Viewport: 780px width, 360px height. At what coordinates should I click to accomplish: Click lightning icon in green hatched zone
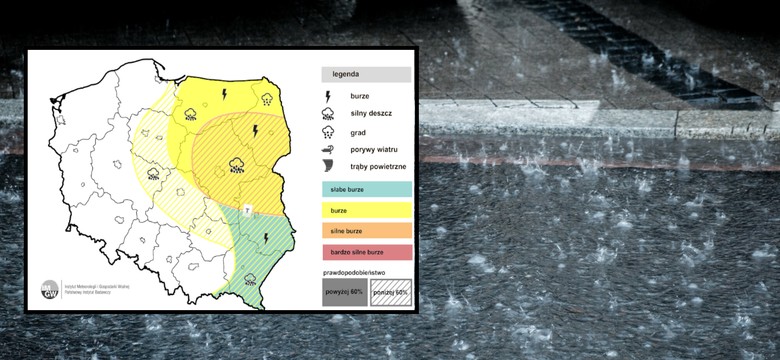(x=266, y=238)
